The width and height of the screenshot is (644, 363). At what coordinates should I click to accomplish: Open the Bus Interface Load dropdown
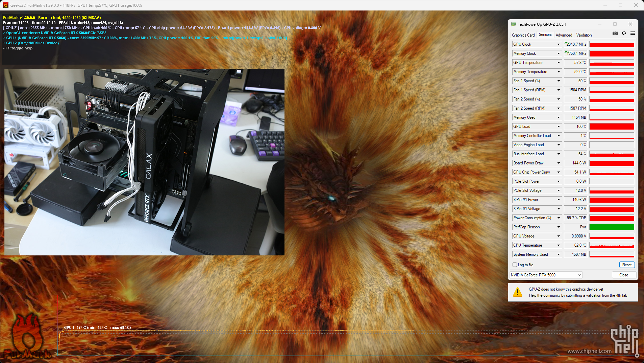tap(559, 154)
